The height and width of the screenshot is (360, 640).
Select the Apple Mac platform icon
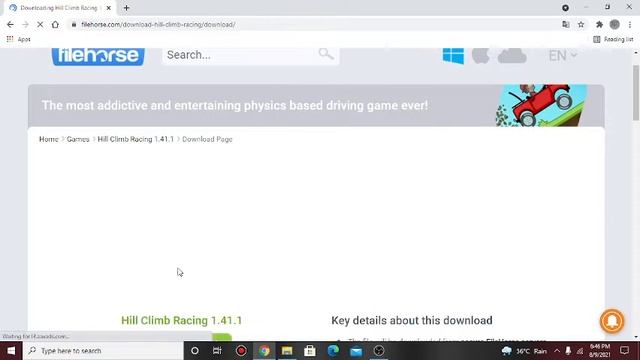pyautogui.click(x=480, y=56)
